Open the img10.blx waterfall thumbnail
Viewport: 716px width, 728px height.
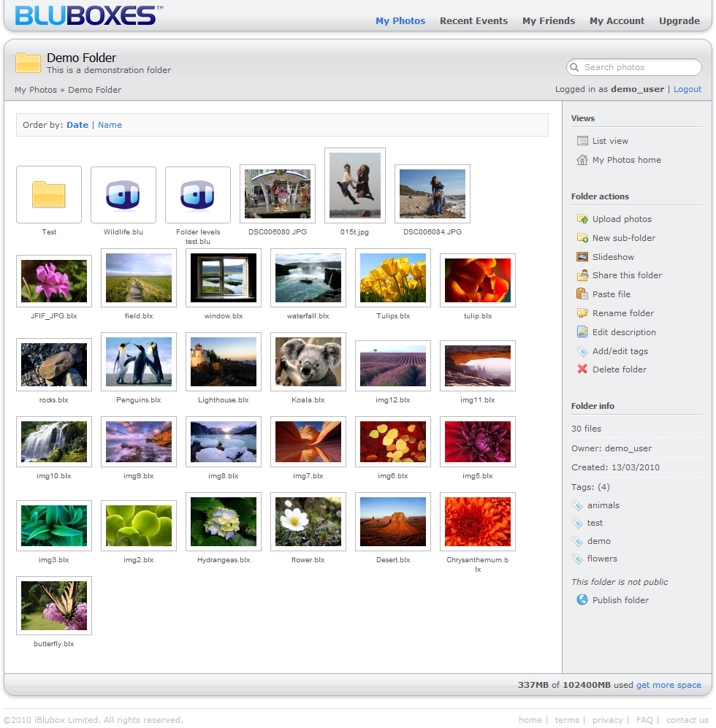[54, 442]
